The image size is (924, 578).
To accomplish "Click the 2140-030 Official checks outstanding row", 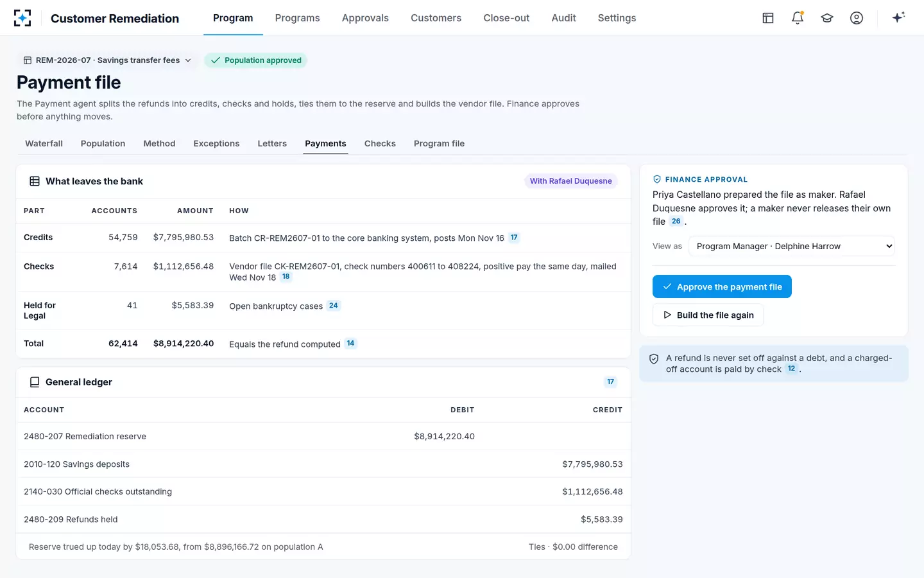I will [323, 491].
